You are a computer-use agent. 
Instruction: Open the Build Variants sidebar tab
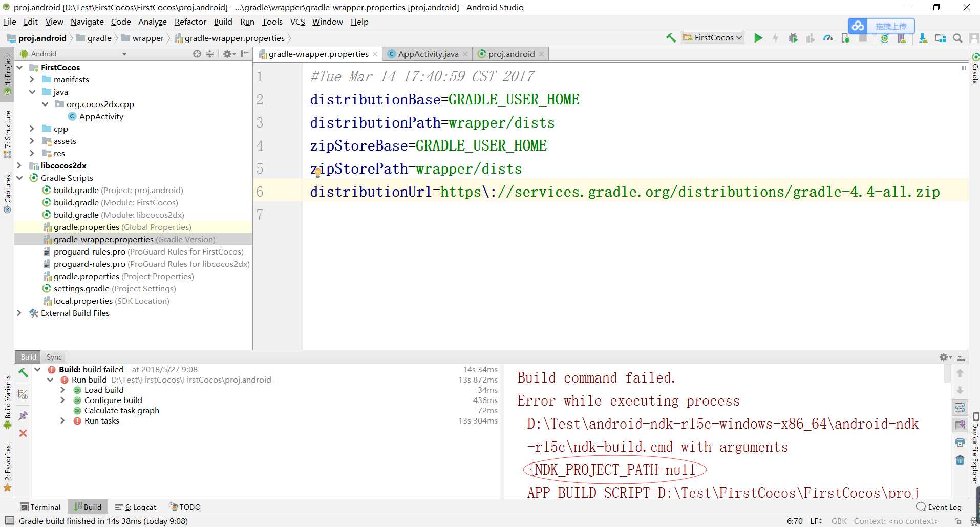tap(7, 402)
